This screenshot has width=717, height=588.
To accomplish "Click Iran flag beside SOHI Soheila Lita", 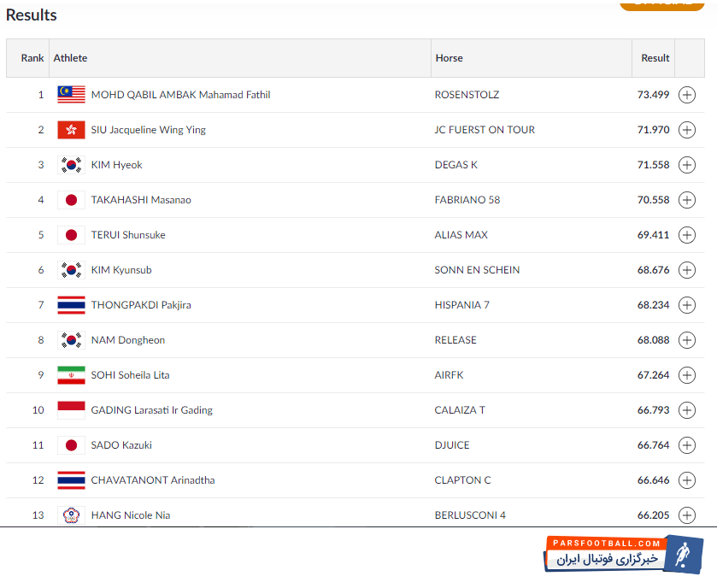I will [71, 375].
